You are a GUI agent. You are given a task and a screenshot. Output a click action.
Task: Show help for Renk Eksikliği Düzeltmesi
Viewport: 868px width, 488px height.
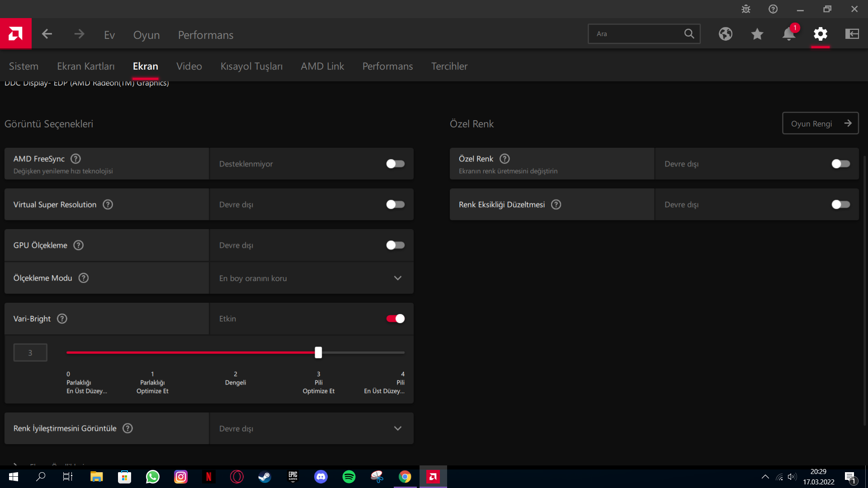pyautogui.click(x=556, y=204)
